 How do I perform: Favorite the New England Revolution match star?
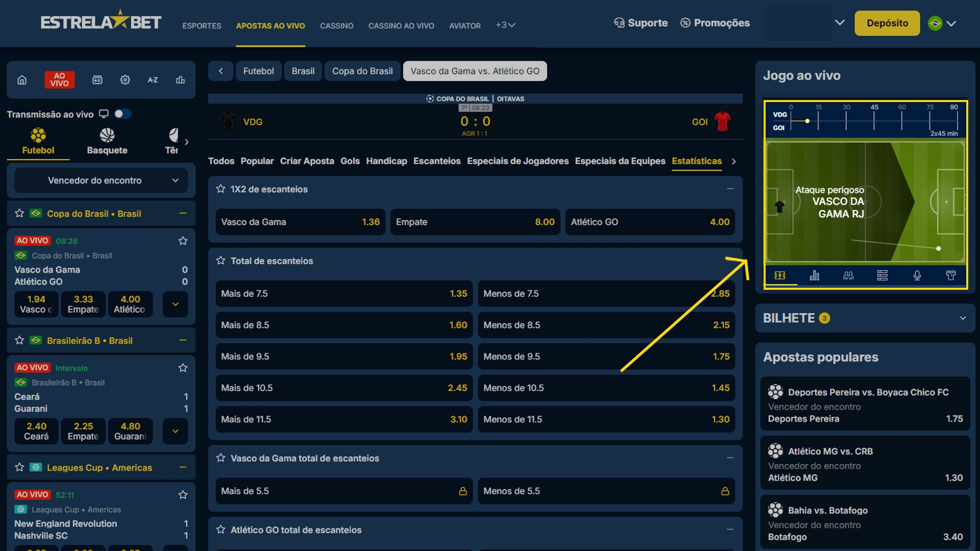click(183, 495)
